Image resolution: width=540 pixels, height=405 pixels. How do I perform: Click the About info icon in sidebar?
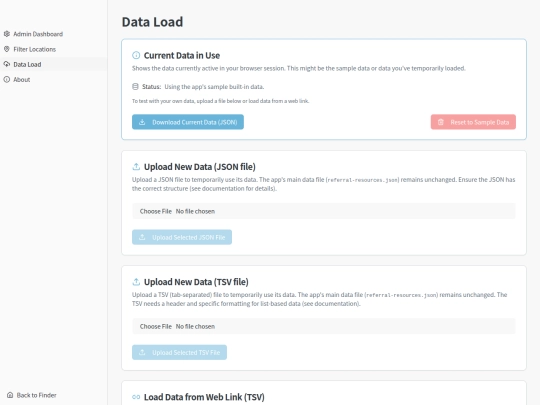7,79
